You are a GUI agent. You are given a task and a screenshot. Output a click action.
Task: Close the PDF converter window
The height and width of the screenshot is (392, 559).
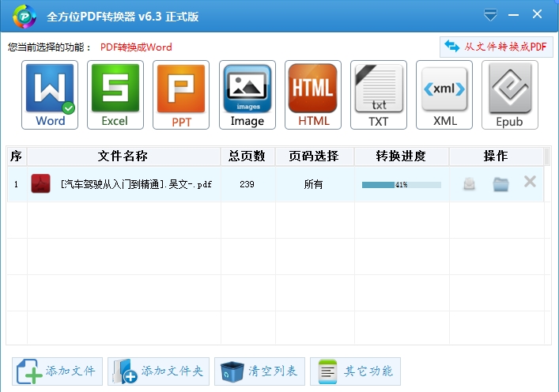[537, 14]
